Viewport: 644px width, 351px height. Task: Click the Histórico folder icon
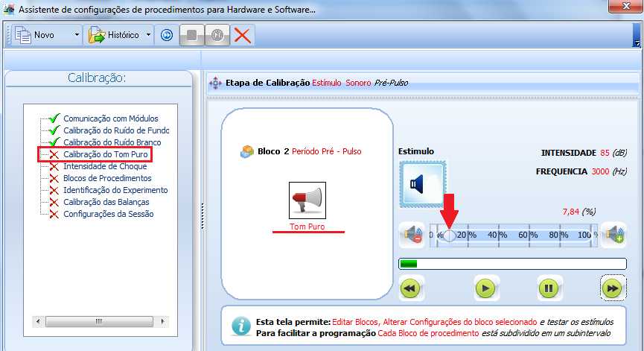97,35
